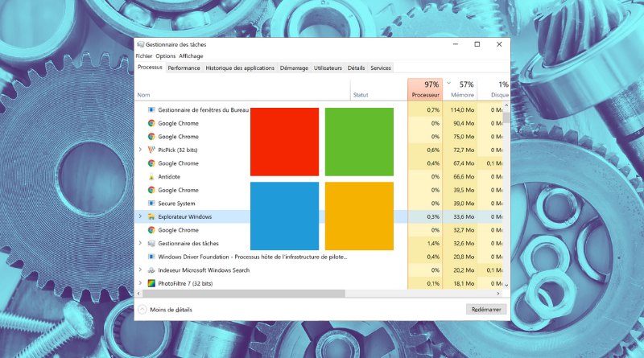Click the Gestionnaire de fenêtres du Bureau process icon

point(151,109)
